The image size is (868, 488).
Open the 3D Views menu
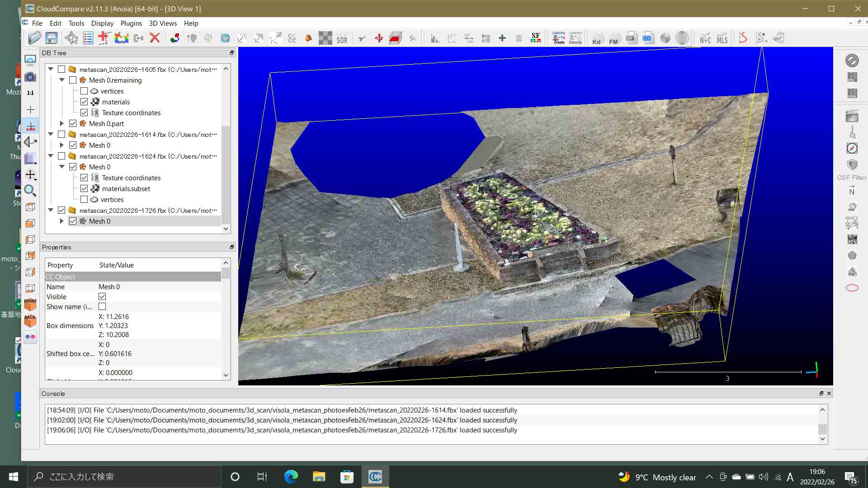[x=162, y=23]
